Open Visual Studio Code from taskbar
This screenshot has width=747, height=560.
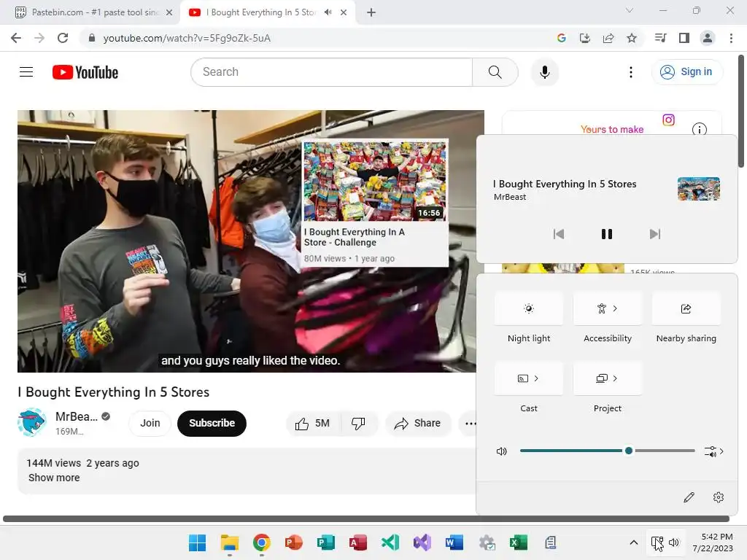(390, 542)
